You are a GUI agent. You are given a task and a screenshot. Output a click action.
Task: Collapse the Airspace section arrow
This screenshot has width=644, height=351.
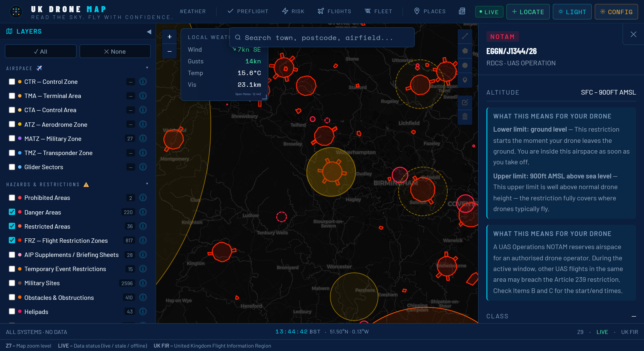click(x=147, y=68)
